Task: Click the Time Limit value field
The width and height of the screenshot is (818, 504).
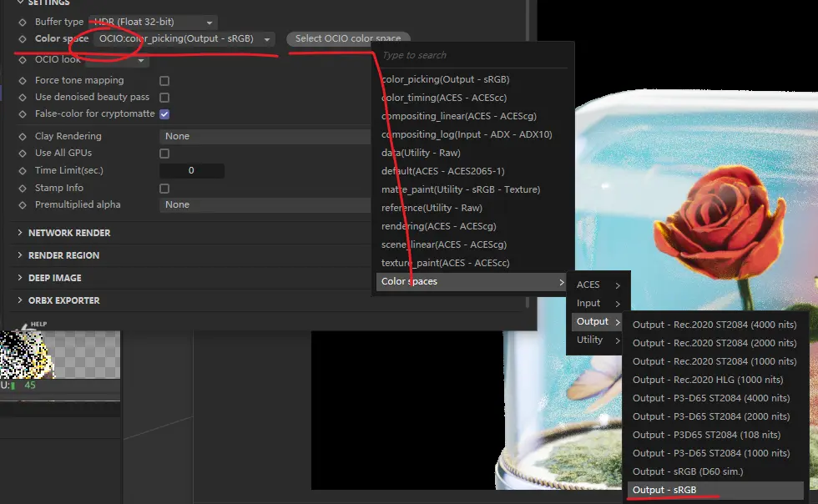Action: pos(191,170)
